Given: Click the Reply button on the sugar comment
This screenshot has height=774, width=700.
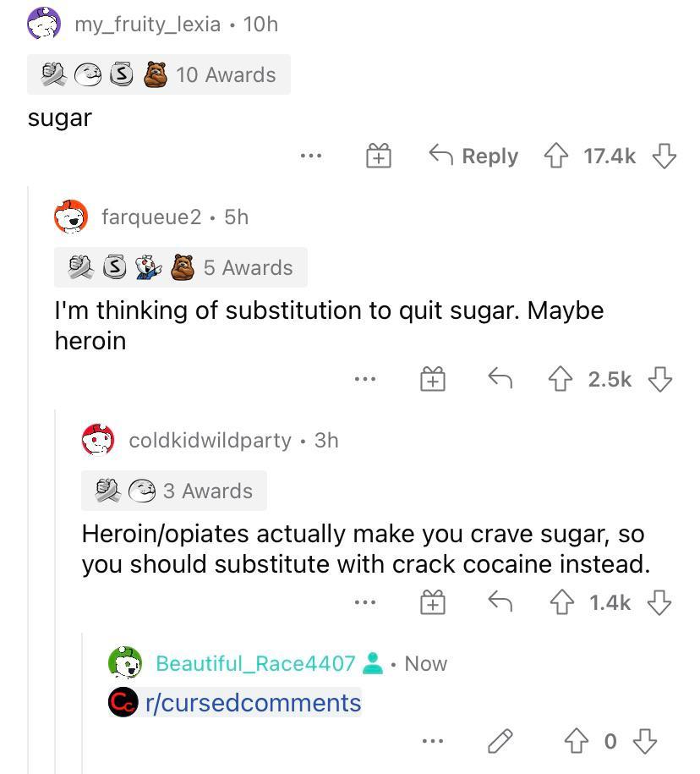Looking at the screenshot, I should (472, 156).
